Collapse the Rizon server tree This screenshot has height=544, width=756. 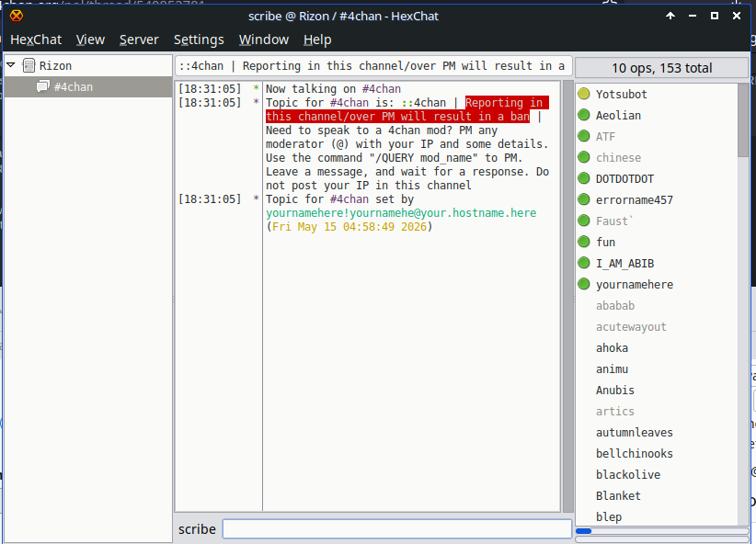pyautogui.click(x=11, y=64)
